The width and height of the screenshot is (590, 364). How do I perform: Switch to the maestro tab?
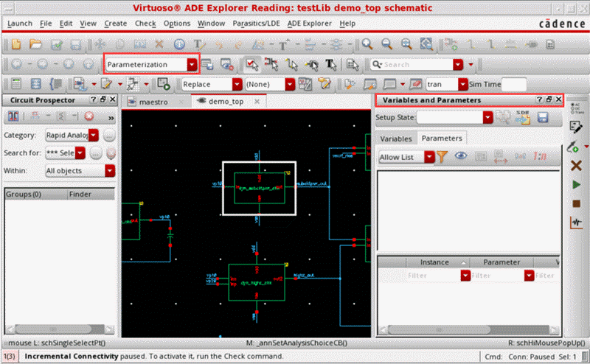click(153, 102)
